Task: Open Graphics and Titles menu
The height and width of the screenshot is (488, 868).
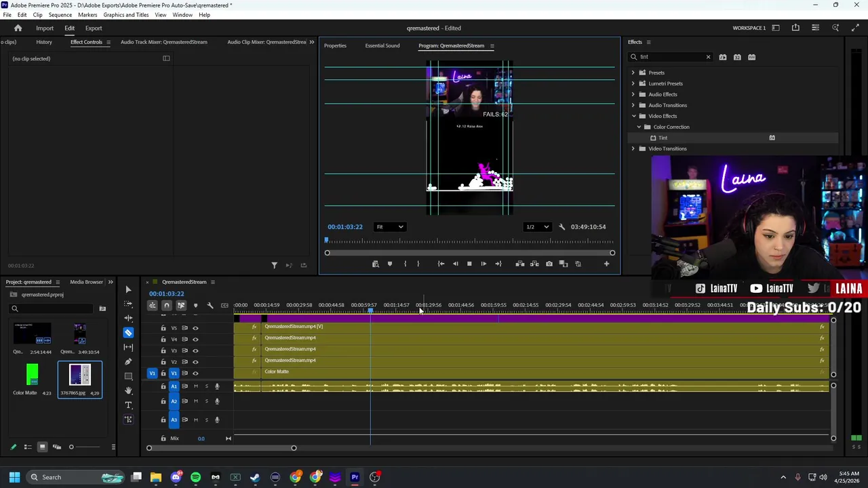Action: pyautogui.click(x=126, y=15)
